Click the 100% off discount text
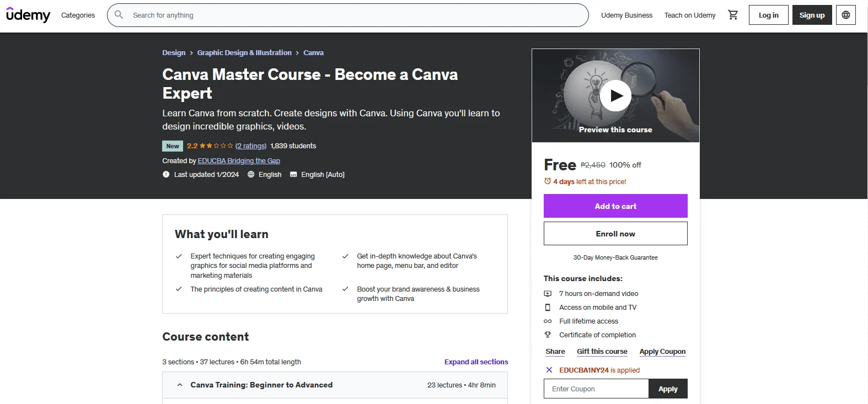 click(625, 165)
